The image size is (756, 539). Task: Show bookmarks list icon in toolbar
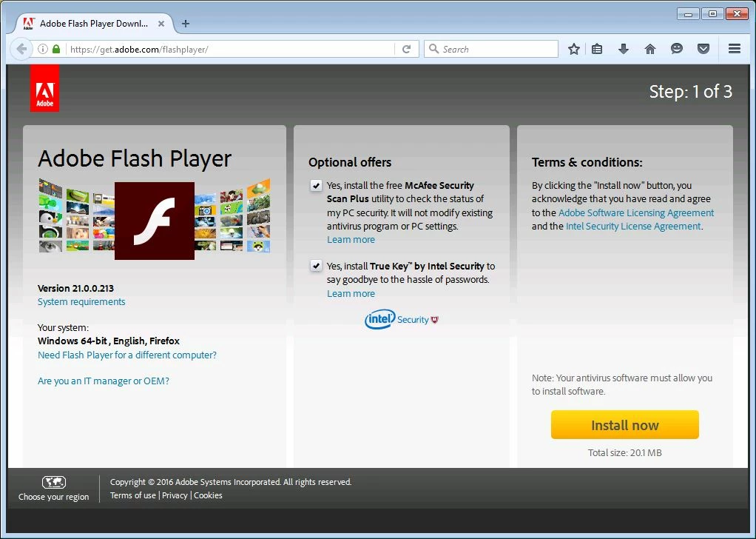coord(597,49)
